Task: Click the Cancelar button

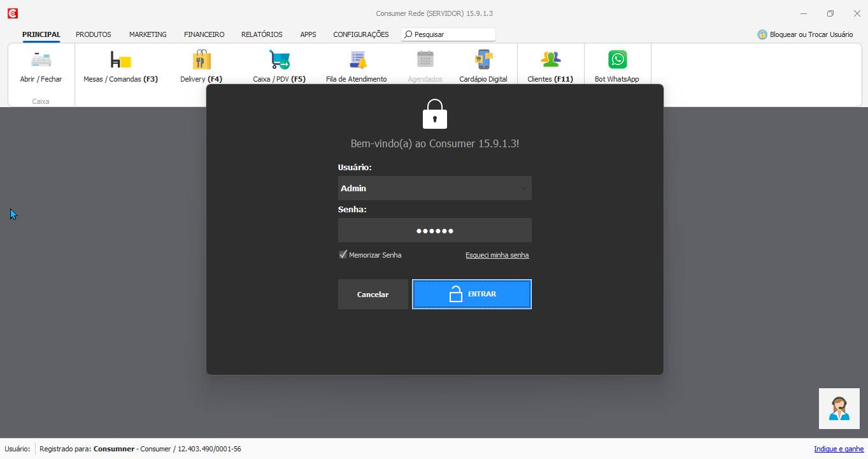Action: pos(373,294)
